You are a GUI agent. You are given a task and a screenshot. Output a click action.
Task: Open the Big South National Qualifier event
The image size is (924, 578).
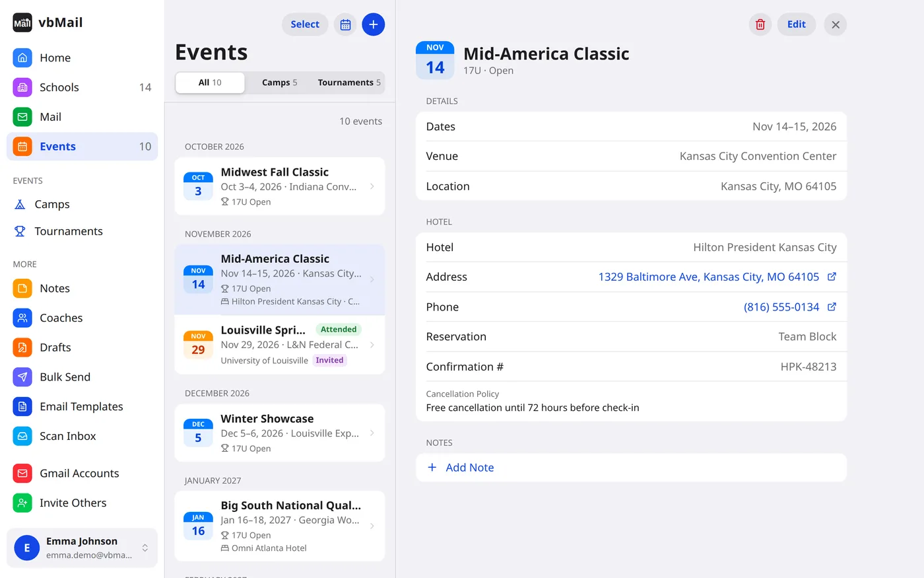coord(280,526)
